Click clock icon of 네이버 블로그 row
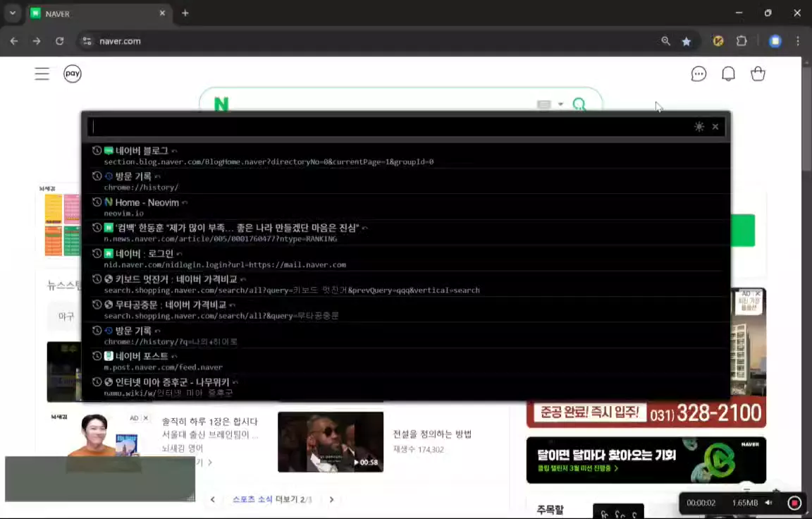Image resolution: width=812 pixels, height=519 pixels. pyautogui.click(x=97, y=151)
